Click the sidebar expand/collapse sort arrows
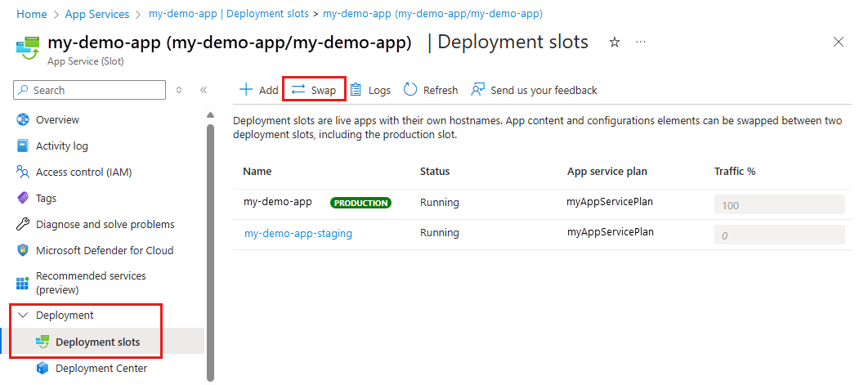 [x=179, y=90]
